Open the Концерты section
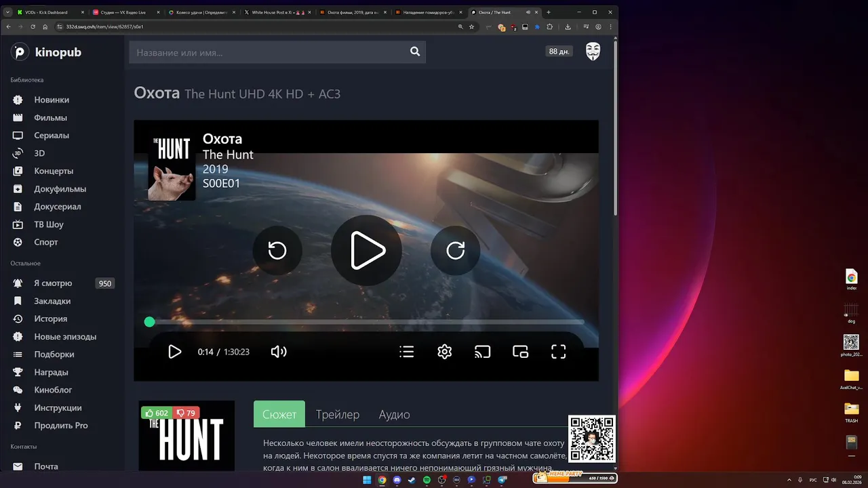This screenshot has width=868, height=488. click(54, 171)
